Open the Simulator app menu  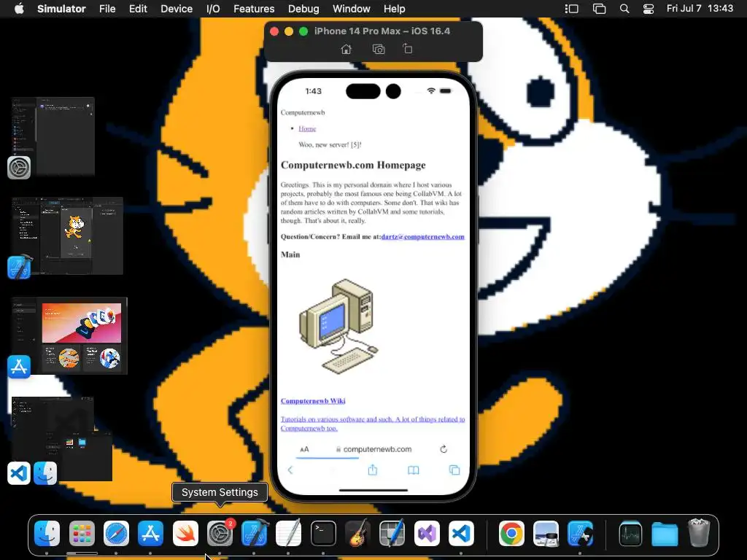[61, 9]
